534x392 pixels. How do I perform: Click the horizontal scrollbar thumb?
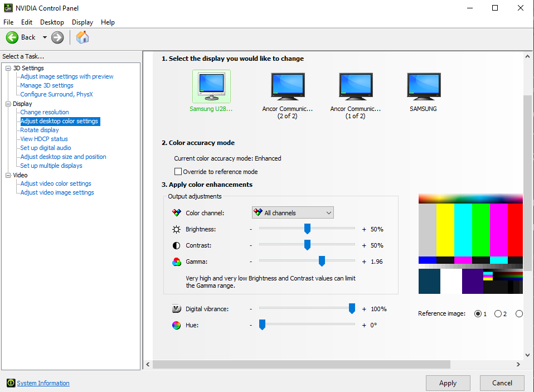pyautogui.click(x=302, y=365)
